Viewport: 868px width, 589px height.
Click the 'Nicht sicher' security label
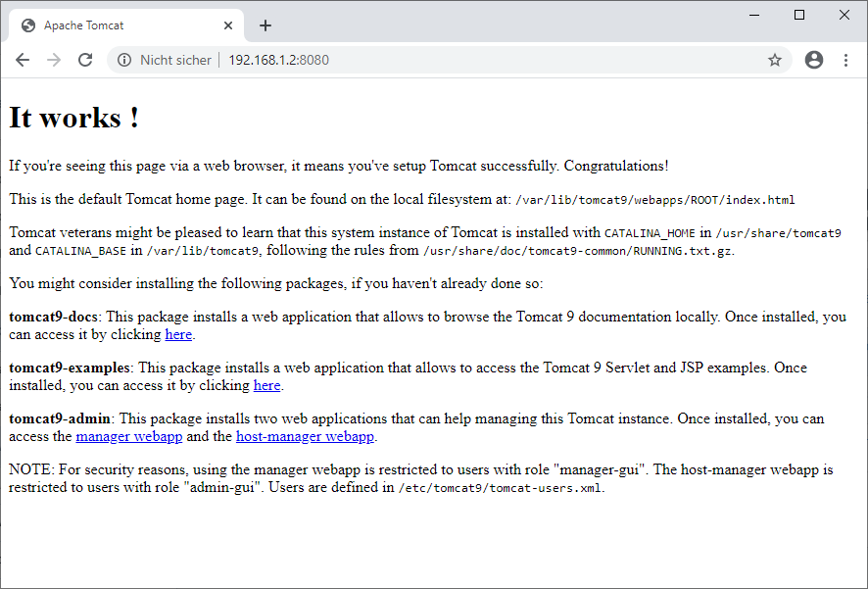[175, 60]
